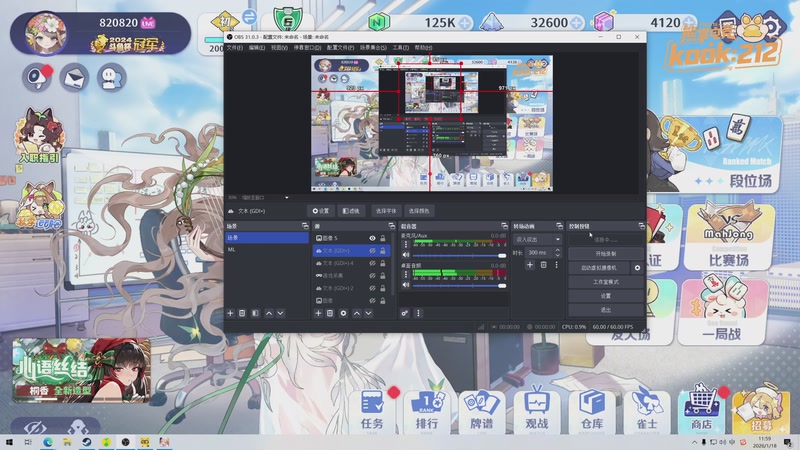Open source properties gear in Sources toolbar
800x450 pixels.
pos(343,313)
